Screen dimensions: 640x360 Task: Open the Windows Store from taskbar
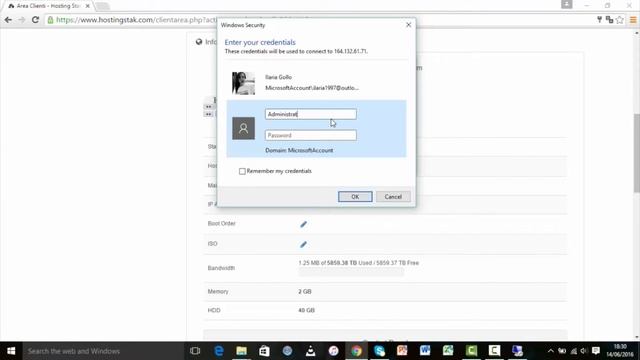pos(264,351)
